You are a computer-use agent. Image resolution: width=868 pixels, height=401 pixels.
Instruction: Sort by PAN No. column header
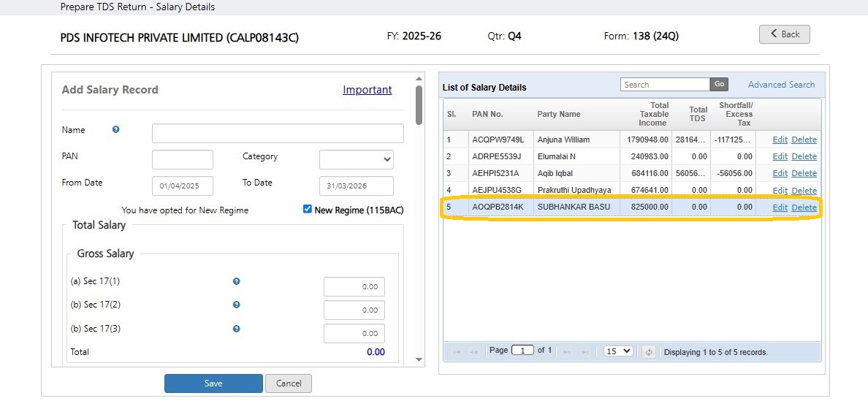[x=487, y=114]
